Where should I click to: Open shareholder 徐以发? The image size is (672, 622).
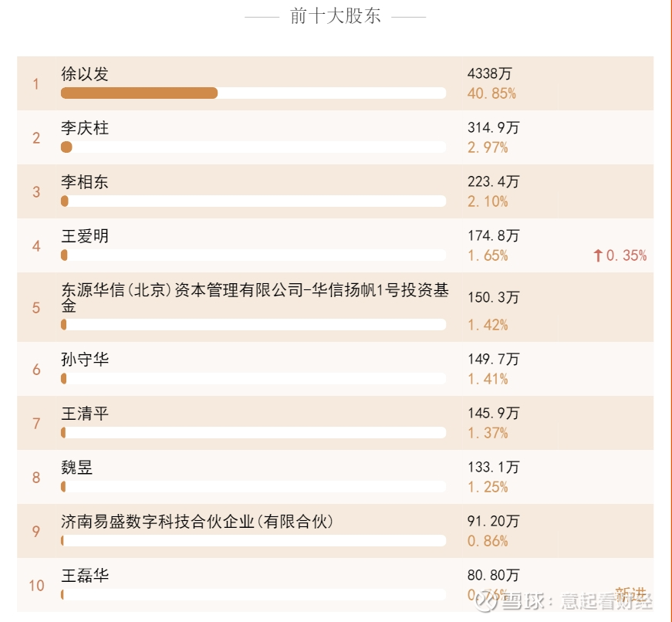tap(84, 74)
